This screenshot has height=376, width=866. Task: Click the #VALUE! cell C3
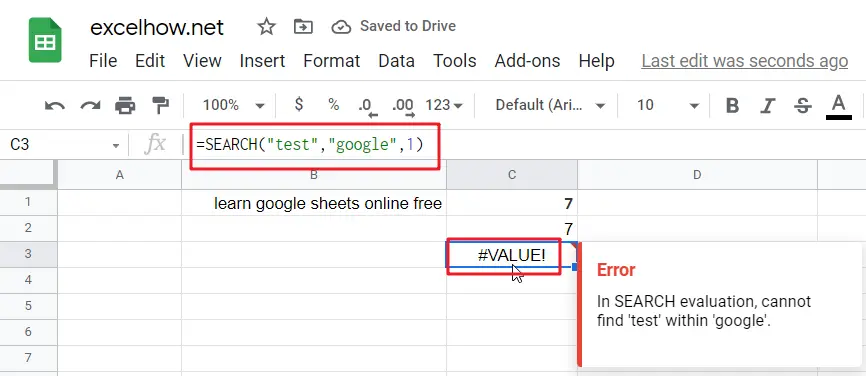pos(511,255)
